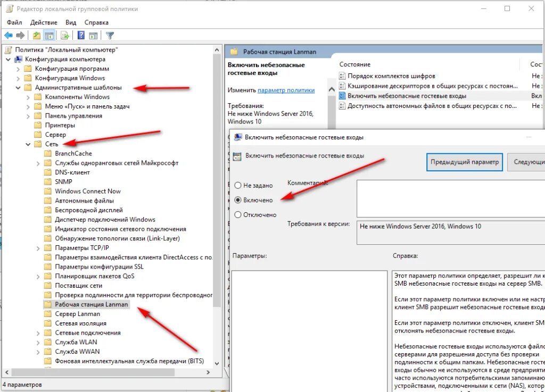
Task: Click the show/hide action pane icon
Action: pos(93,36)
